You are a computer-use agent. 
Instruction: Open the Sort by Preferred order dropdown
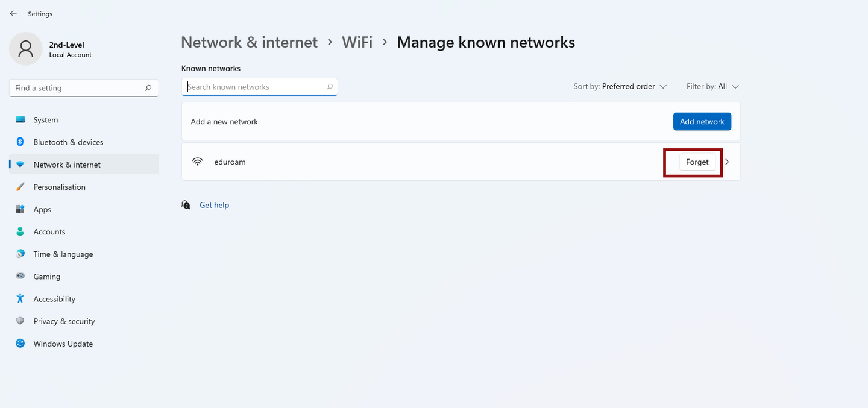pos(620,86)
